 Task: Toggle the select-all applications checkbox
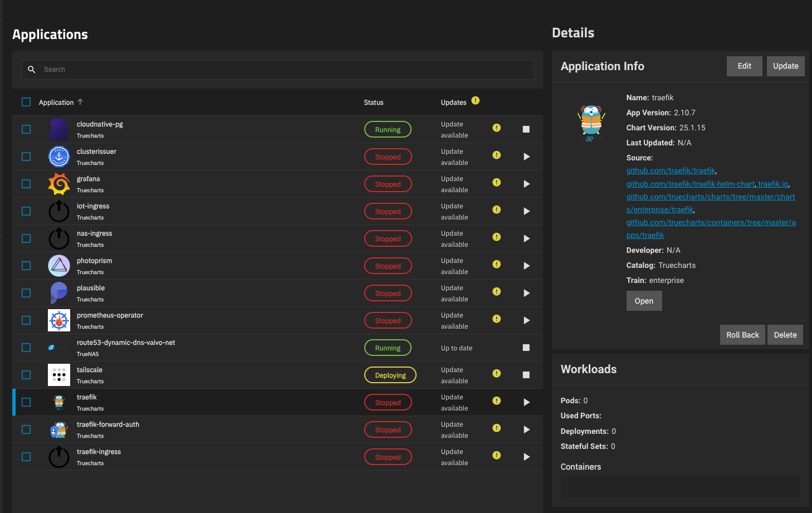26,102
